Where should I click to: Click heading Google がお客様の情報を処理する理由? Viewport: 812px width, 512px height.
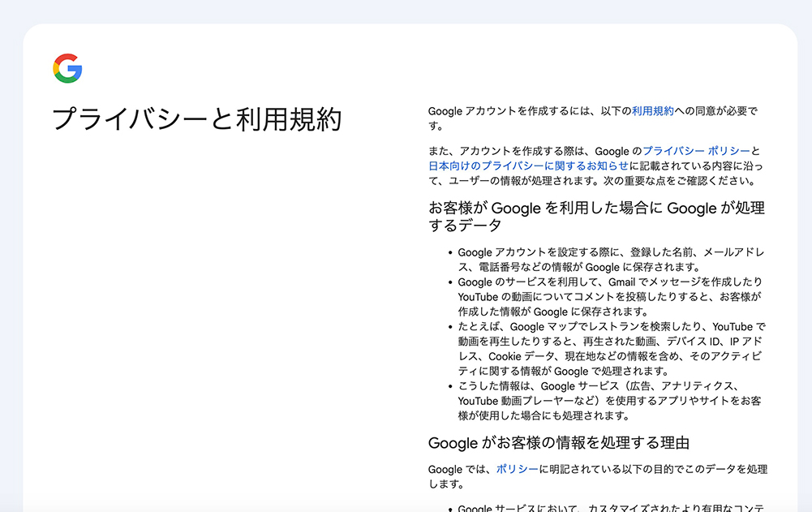pyautogui.click(x=559, y=443)
